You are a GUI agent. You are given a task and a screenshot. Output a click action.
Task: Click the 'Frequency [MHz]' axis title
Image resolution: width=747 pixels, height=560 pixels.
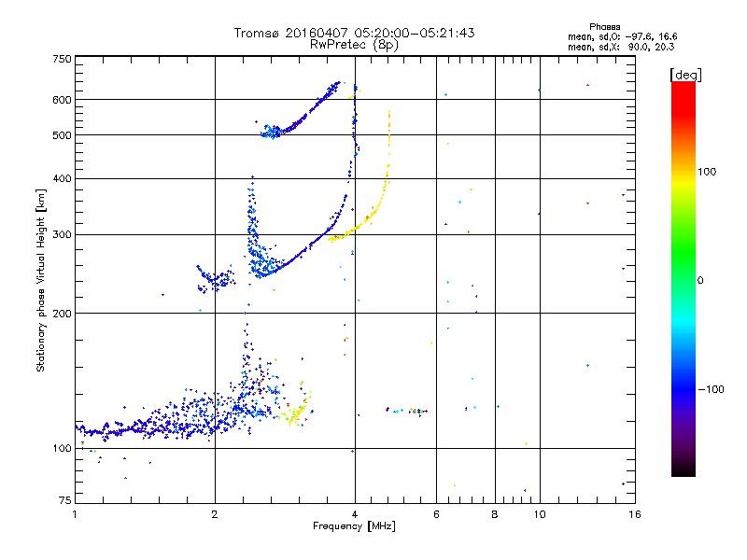point(354,526)
